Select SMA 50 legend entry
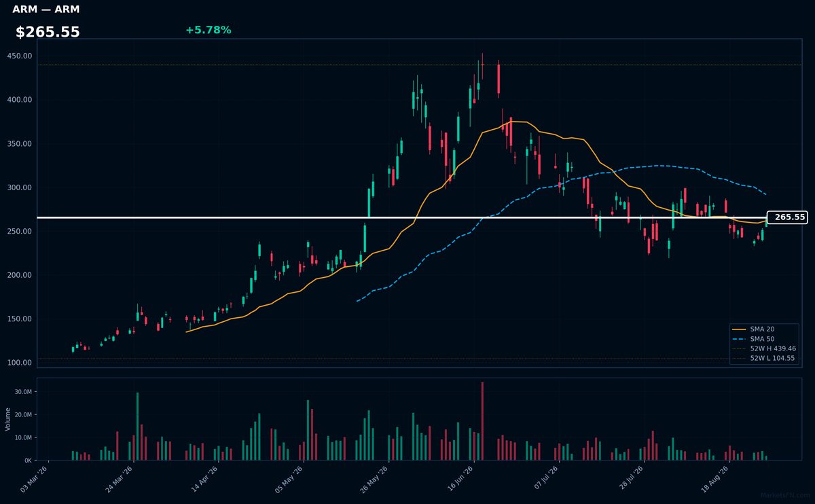The image size is (815, 504). (x=753, y=338)
